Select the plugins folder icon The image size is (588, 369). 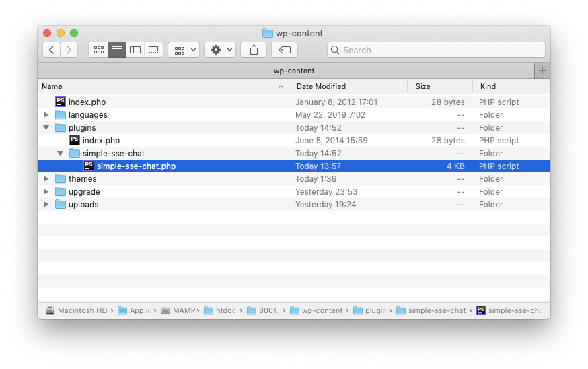point(61,127)
